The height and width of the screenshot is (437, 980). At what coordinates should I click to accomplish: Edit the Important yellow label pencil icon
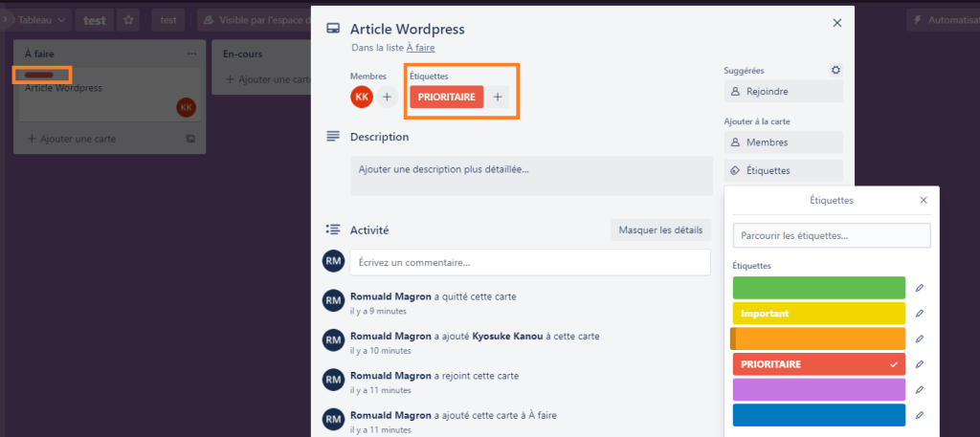pyautogui.click(x=920, y=314)
